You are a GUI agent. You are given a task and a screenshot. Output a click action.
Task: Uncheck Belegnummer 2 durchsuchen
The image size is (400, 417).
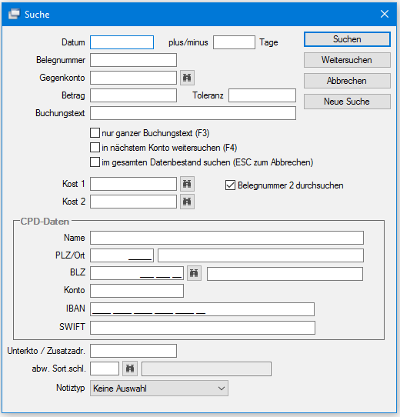[230, 185]
